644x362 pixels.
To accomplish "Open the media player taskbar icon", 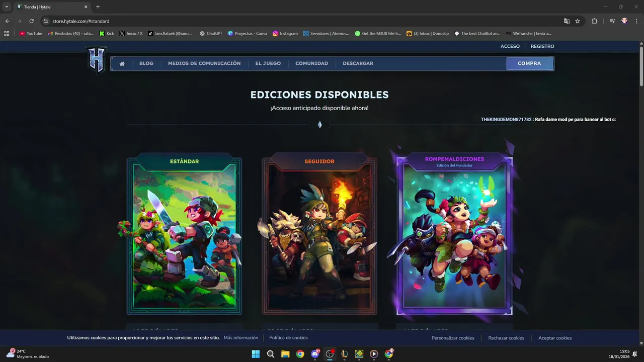I will pyautogui.click(x=374, y=354).
